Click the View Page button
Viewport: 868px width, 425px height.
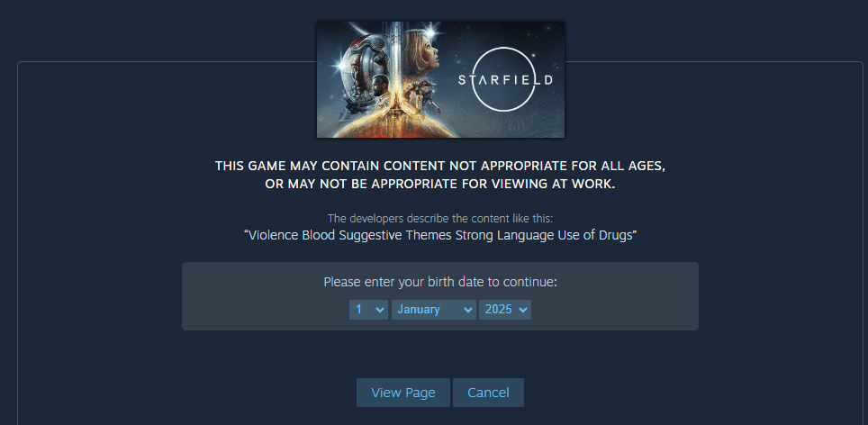pos(403,393)
